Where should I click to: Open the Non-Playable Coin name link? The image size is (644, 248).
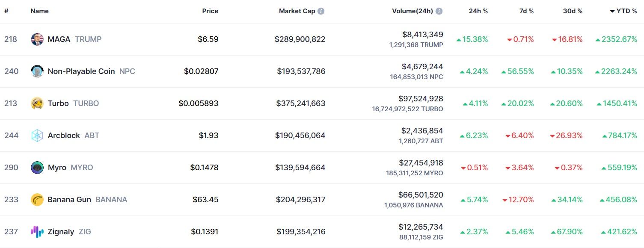81,71
